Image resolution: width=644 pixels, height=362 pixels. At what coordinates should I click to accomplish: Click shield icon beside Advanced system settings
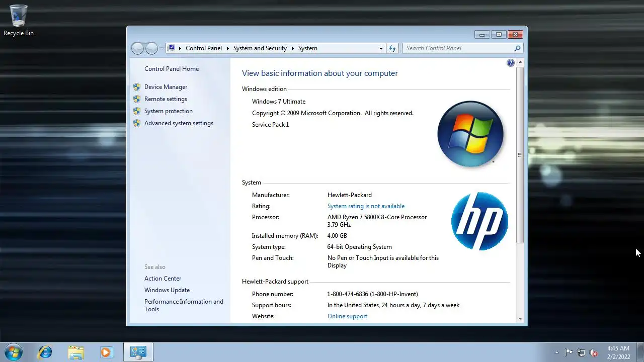click(x=137, y=123)
